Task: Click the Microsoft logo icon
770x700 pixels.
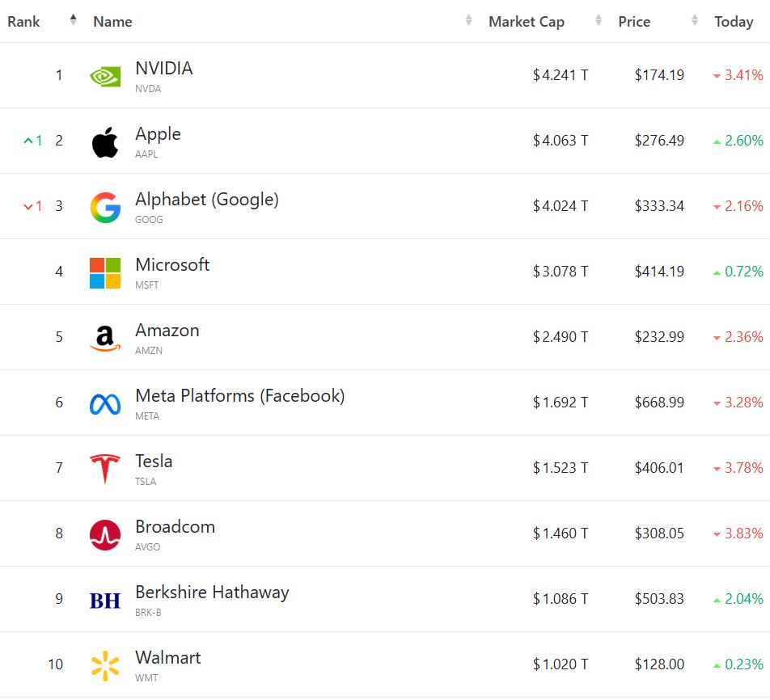Action: click(x=105, y=272)
